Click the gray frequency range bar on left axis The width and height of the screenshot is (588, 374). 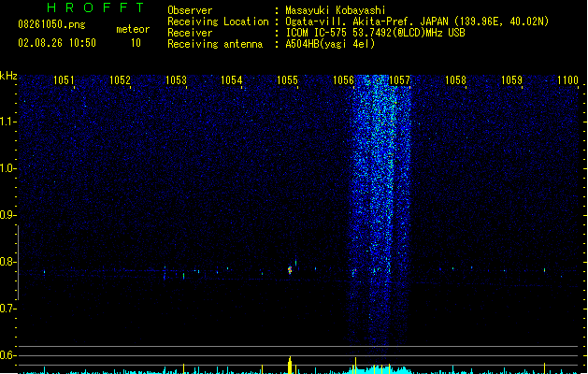[19, 262]
